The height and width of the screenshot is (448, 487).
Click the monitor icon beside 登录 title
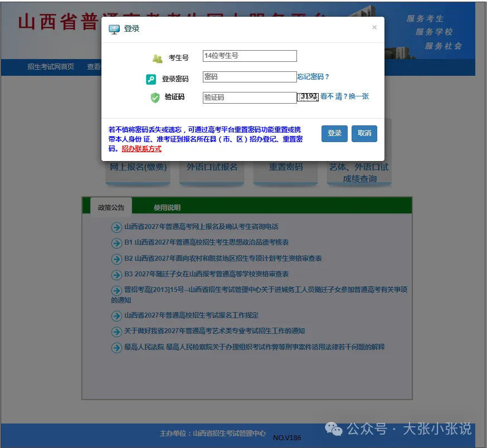(x=114, y=29)
